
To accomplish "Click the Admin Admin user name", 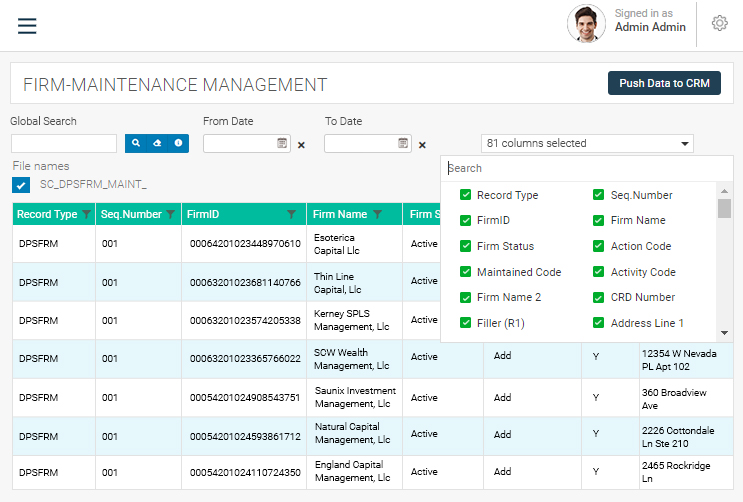I will [x=650, y=27].
